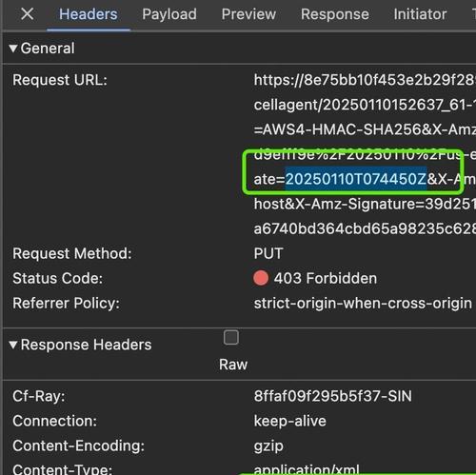This screenshot has width=476, height=475.
Task: Click the Request URL value first line
Action: [365, 80]
